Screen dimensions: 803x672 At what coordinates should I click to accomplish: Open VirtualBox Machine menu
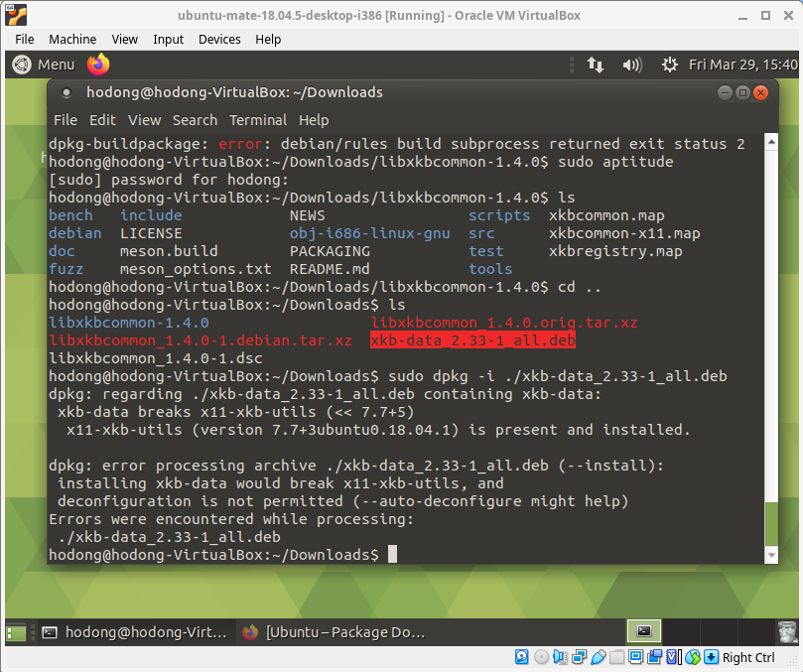tap(72, 40)
